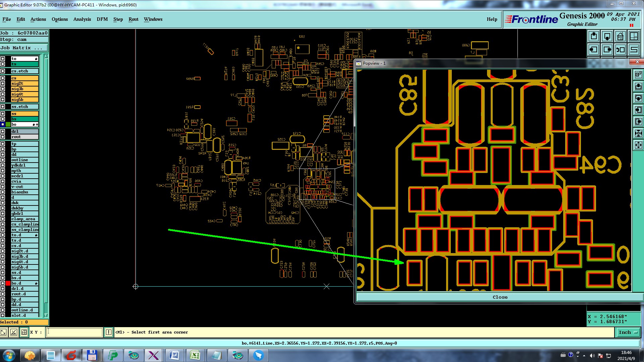644x362 pixels.
Task: Click the S-shaped snap icon
Action: point(634,50)
